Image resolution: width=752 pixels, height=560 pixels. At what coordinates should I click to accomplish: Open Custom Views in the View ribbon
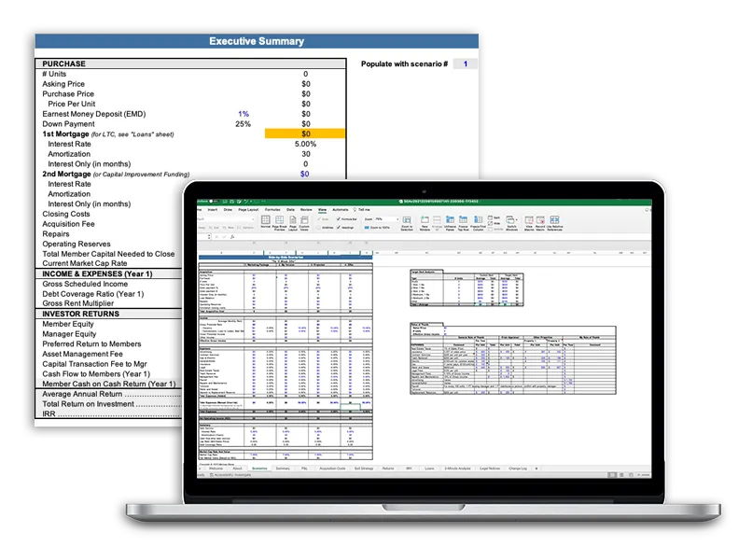point(304,219)
